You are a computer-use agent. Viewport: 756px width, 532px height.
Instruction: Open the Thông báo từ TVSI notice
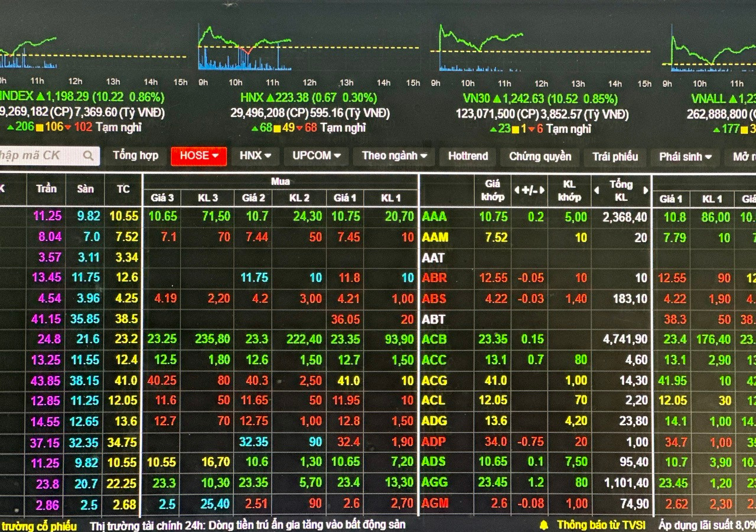click(601, 524)
